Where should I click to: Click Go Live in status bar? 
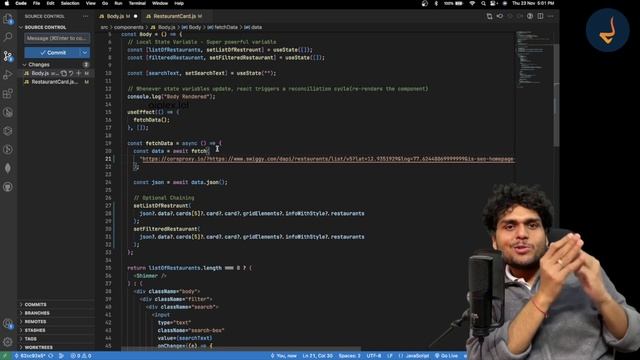446,356
